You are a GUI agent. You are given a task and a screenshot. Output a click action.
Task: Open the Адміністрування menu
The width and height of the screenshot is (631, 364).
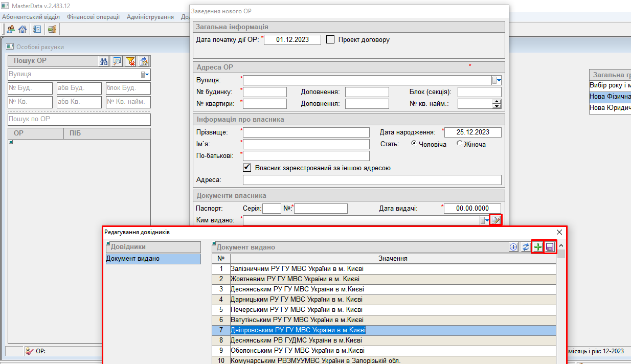click(150, 17)
